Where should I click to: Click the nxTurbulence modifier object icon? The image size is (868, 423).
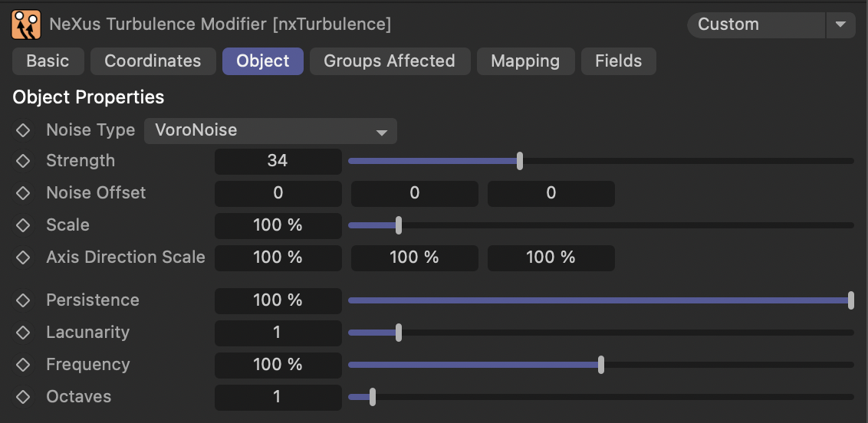click(x=26, y=25)
